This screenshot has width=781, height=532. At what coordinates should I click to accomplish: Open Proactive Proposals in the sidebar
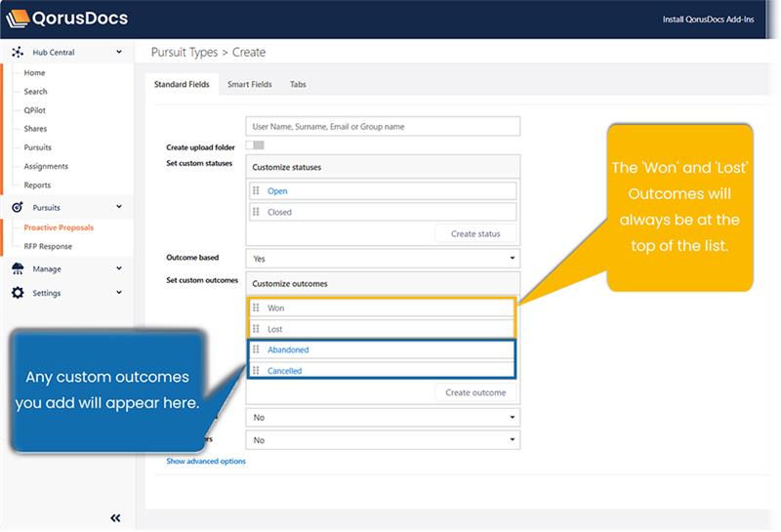[x=59, y=227]
